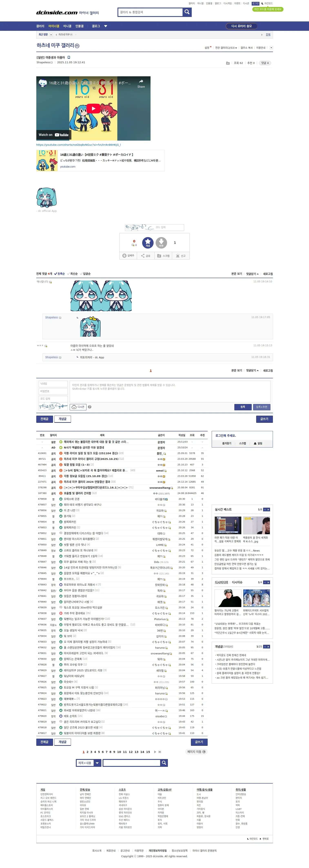Viewport: 309px width, 868px height.
Task: Click the upper 전체글 button
Action: click(x=44, y=419)
